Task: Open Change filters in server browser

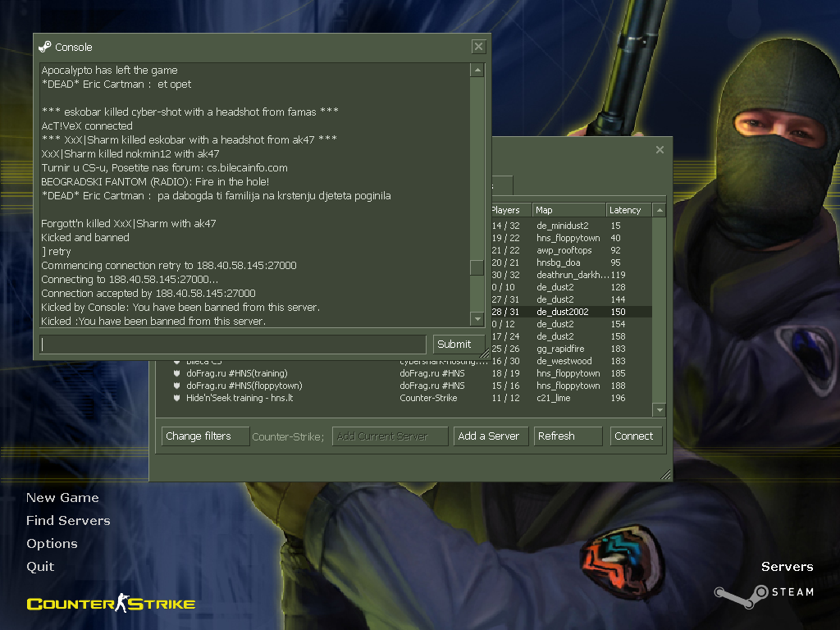Action: [205, 436]
